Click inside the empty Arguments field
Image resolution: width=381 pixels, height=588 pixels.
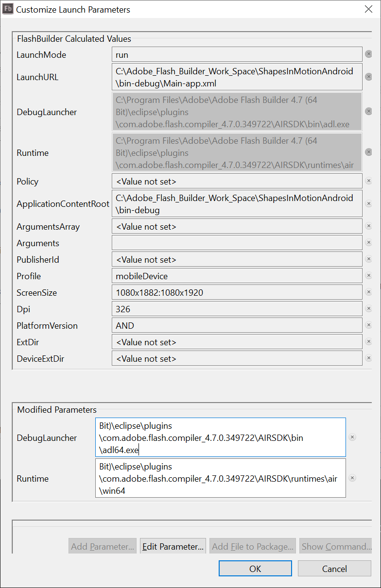coord(237,242)
